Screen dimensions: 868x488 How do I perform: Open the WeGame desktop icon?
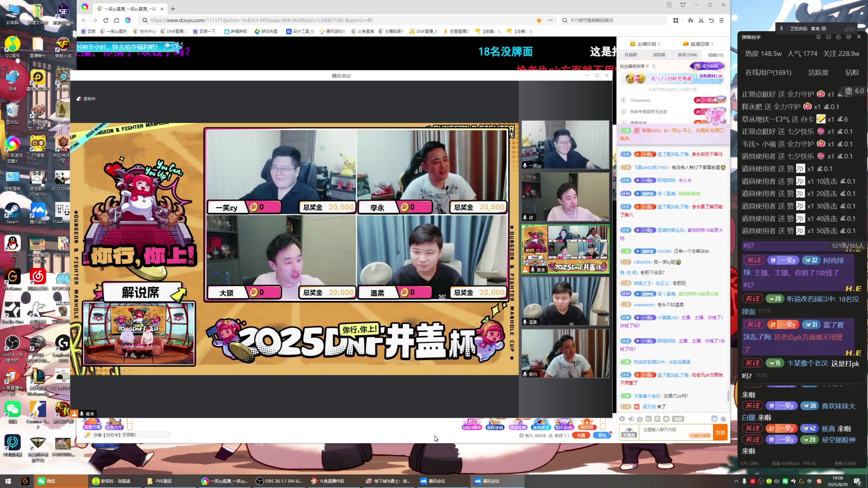(x=12, y=279)
